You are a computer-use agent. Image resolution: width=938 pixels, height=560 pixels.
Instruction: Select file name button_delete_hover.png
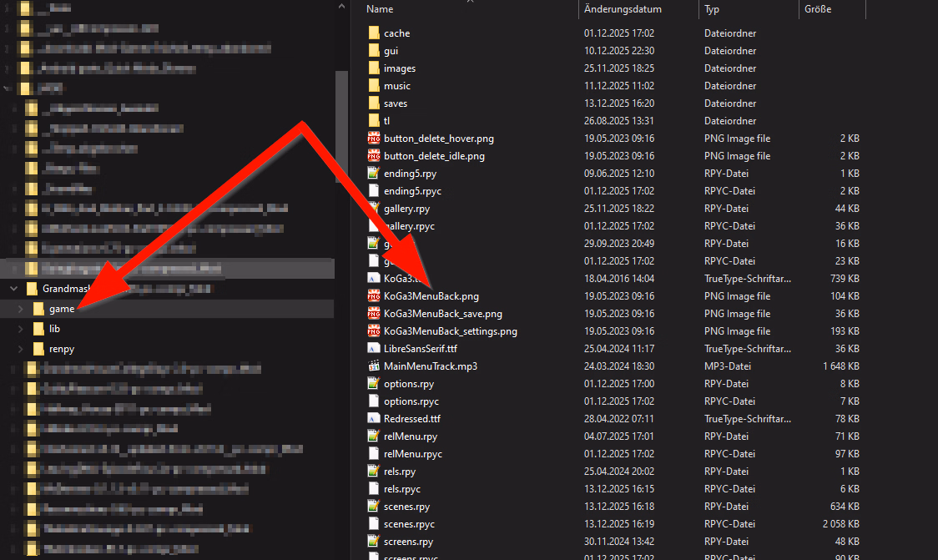tap(439, 139)
